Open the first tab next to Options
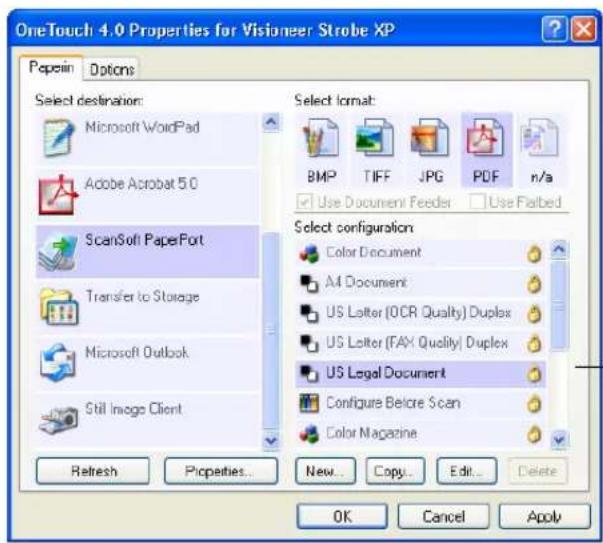 (51, 67)
